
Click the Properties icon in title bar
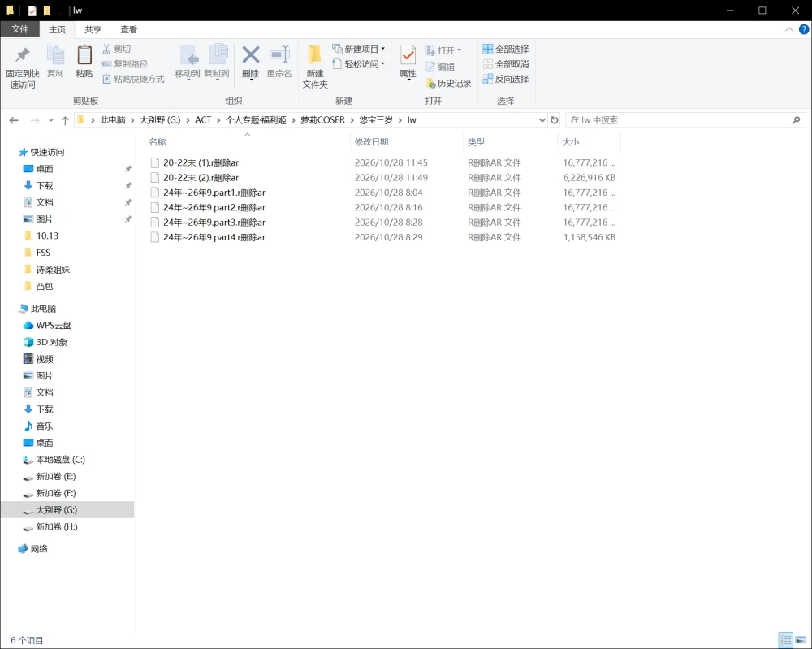coord(32,11)
